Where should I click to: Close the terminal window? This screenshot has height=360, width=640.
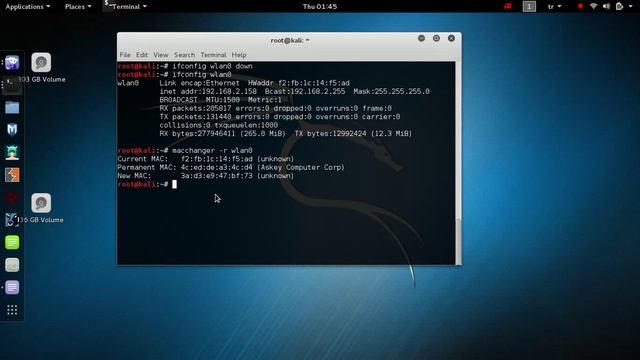click(x=451, y=38)
